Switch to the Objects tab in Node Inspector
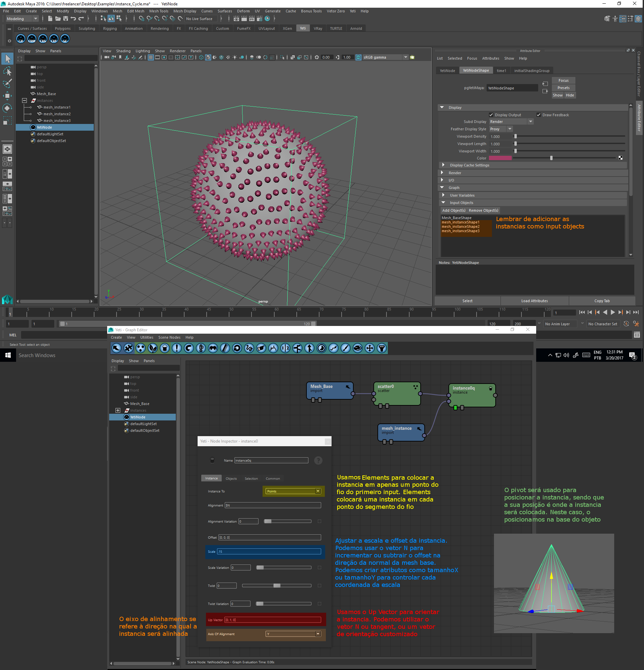The height and width of the screenshot is (670, 644). coord(231,478)
